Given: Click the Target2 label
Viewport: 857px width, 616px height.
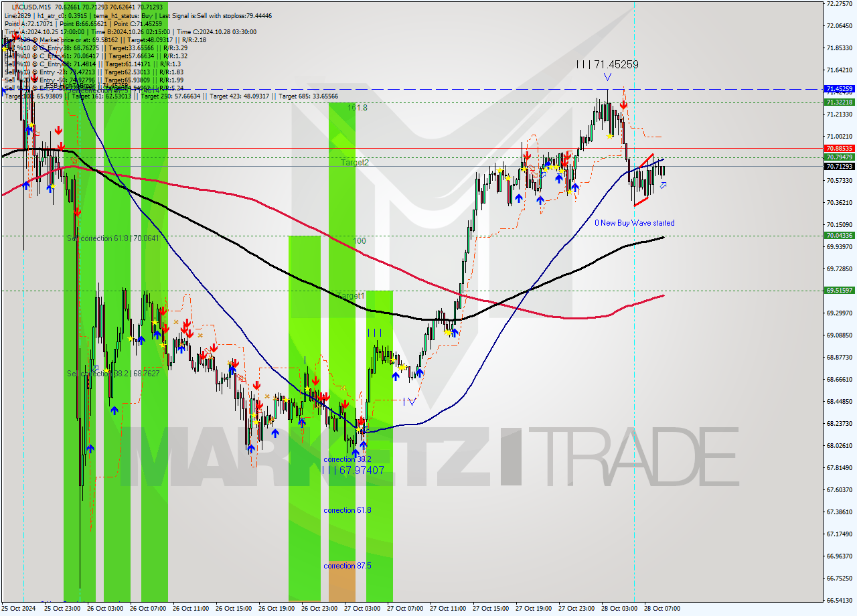Looking at the screenshot, I should point(354,162).
